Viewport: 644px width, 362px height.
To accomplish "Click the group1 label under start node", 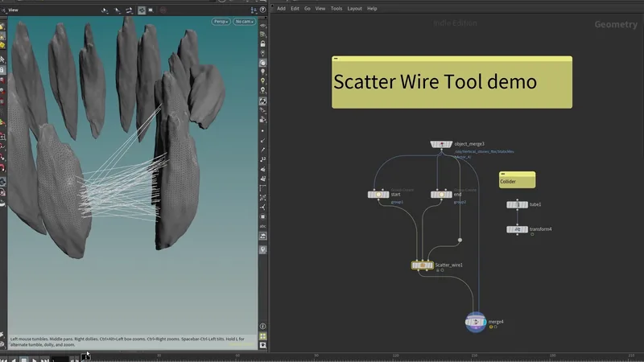I will (x=397, y=202).
